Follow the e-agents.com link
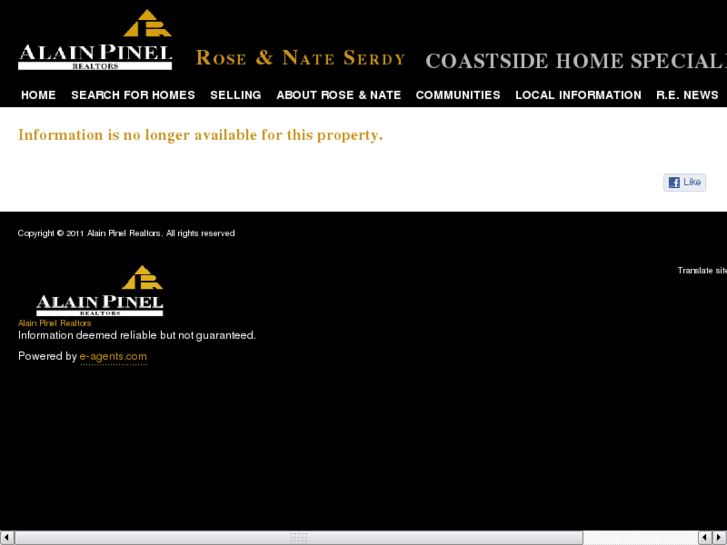This screenshot has width=727, height=545. point(113,356)
